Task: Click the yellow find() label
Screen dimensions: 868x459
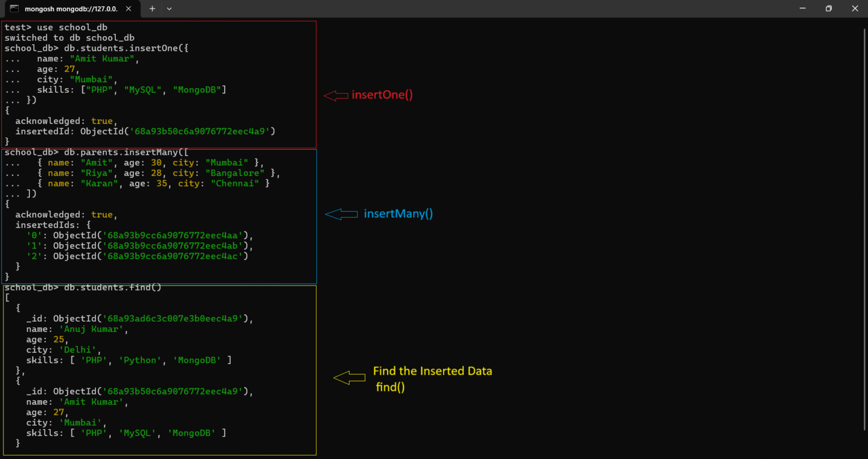Action: click(390, 387)
